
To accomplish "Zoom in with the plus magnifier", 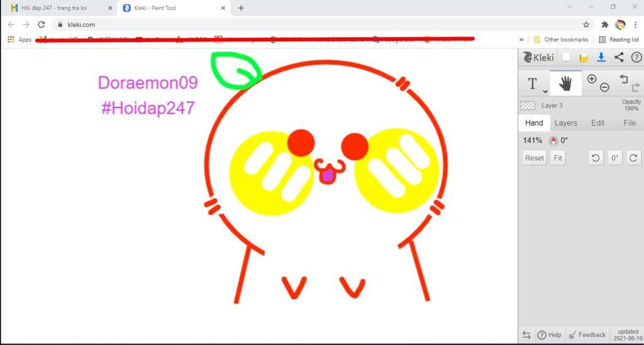I will pyautogui.click(x=591, y=79).
